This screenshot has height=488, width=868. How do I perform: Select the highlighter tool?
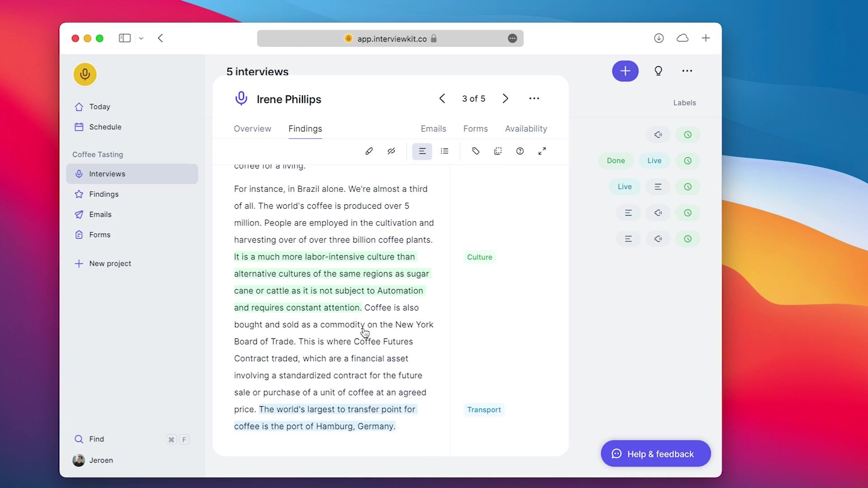coord(369,151)
